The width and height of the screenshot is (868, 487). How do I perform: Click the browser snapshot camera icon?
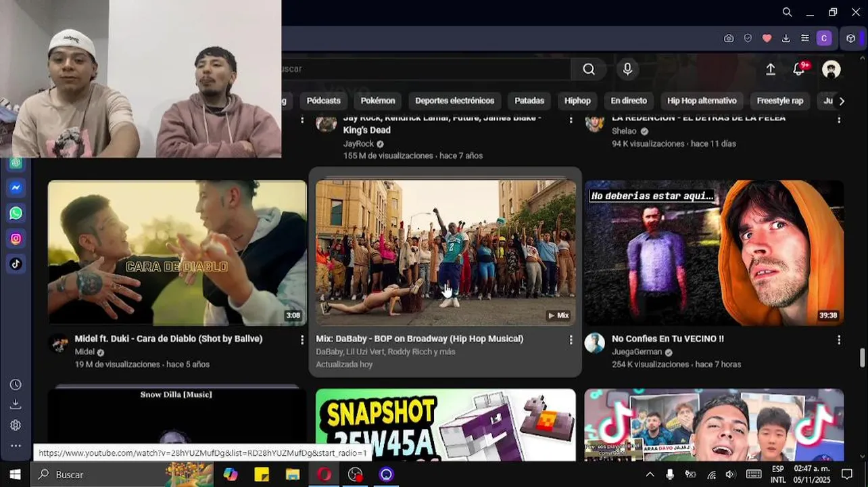click(x=729, y=39)
